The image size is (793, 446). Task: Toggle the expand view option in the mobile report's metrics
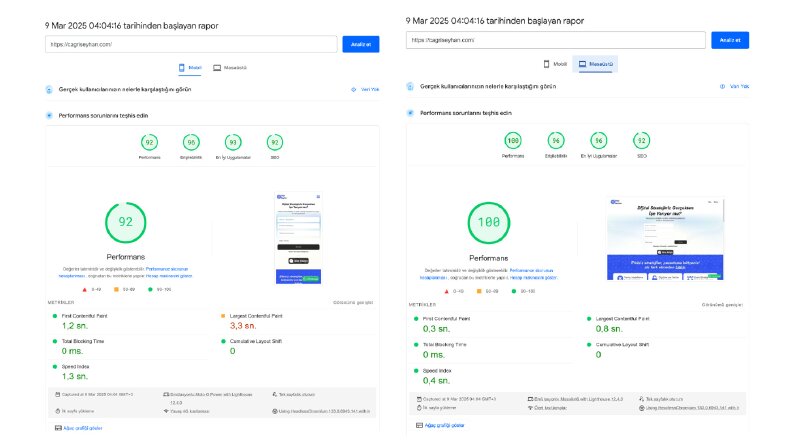pos(353,302)
